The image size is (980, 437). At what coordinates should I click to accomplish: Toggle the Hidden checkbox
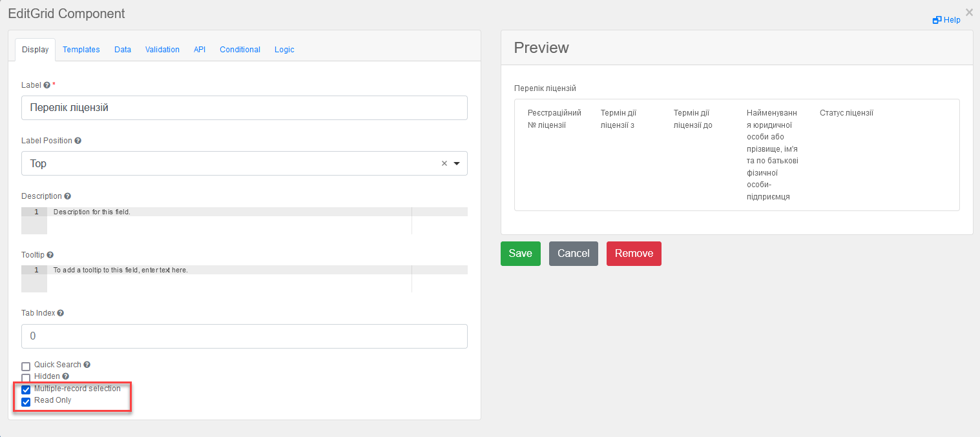point(26,378)
